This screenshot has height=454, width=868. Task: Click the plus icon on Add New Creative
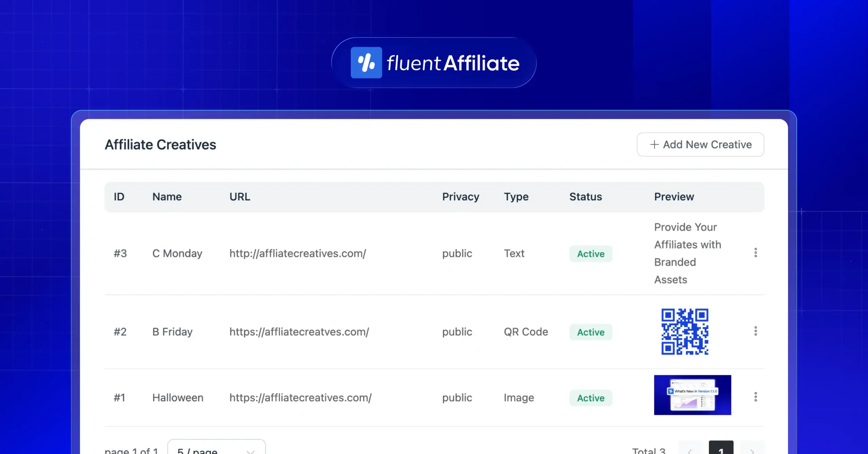pos(654,144)
